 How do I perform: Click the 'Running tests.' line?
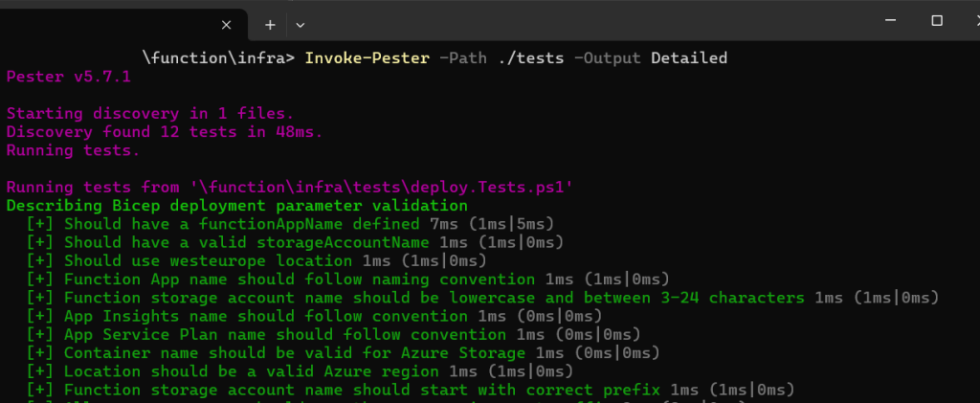[73, 150]
